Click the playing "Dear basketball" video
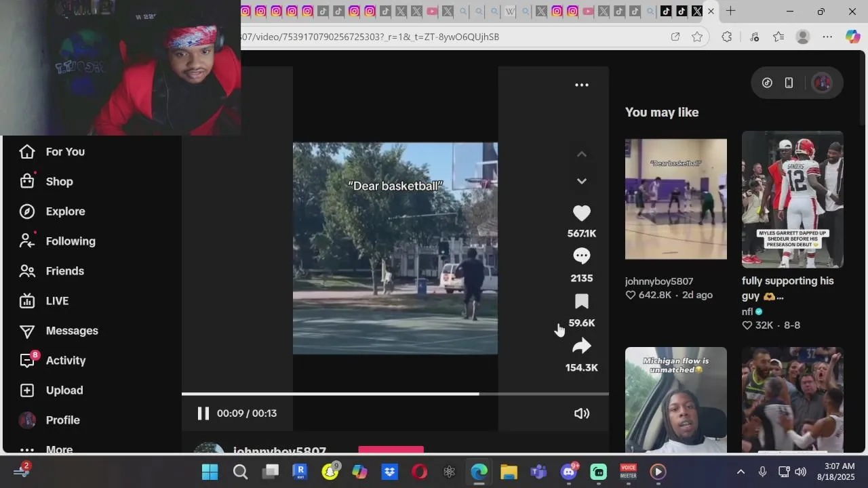868x488 pixels. coord(395,248)
